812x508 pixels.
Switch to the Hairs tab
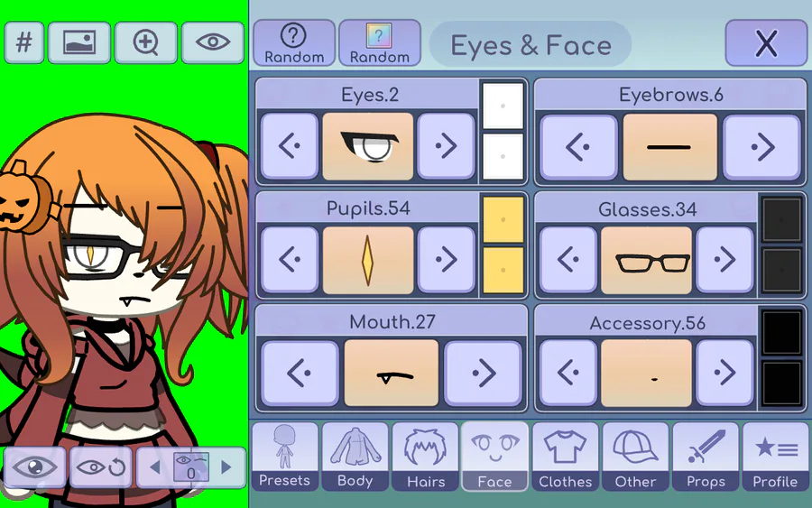point(426,457)
